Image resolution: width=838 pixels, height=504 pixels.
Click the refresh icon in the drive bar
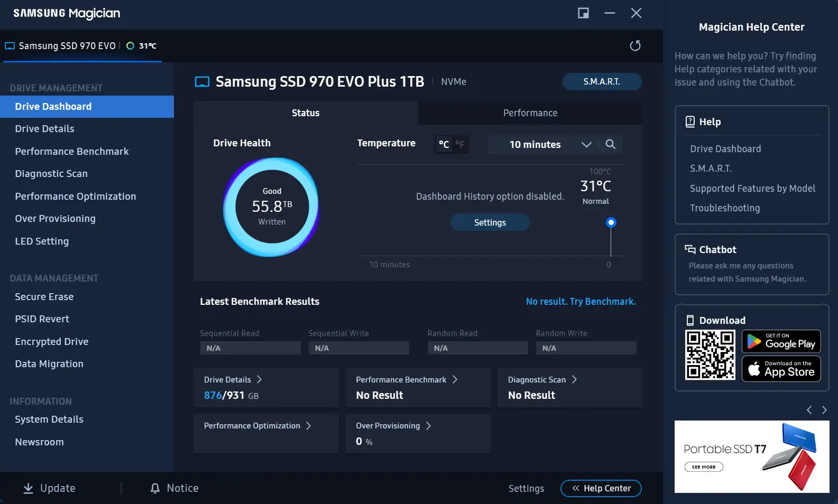pyautogui.click(x=635, y=46)
